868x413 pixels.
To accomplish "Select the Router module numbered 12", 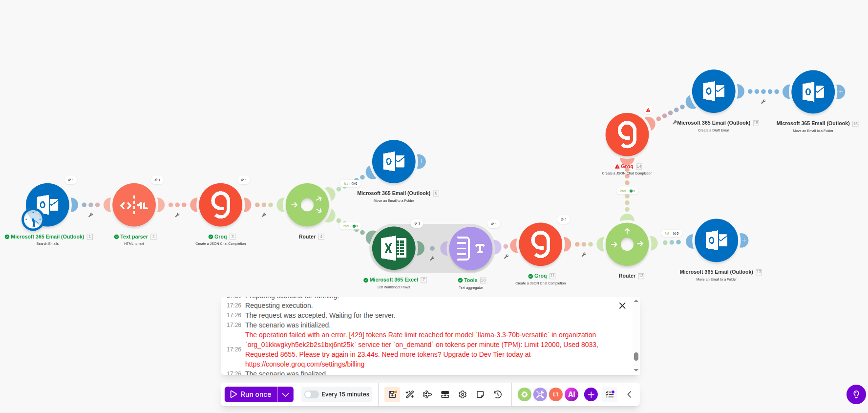I will click(627, 244).
